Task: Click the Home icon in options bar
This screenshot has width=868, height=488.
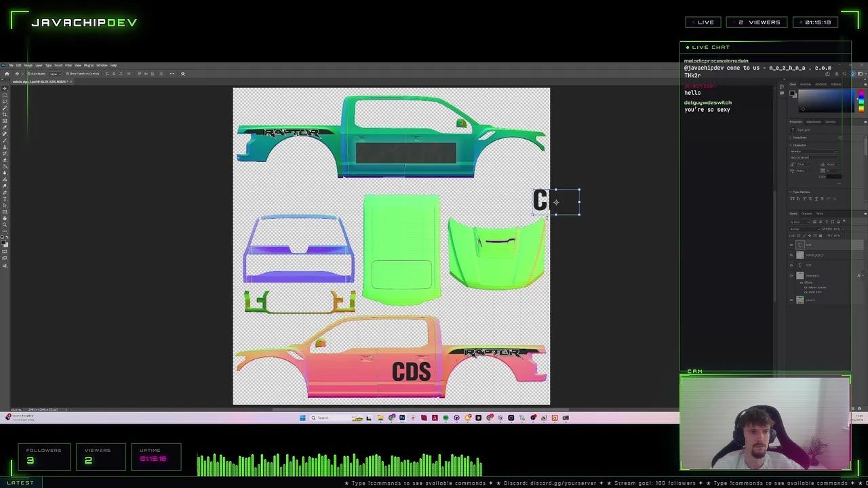Action: tap(7, 74)
